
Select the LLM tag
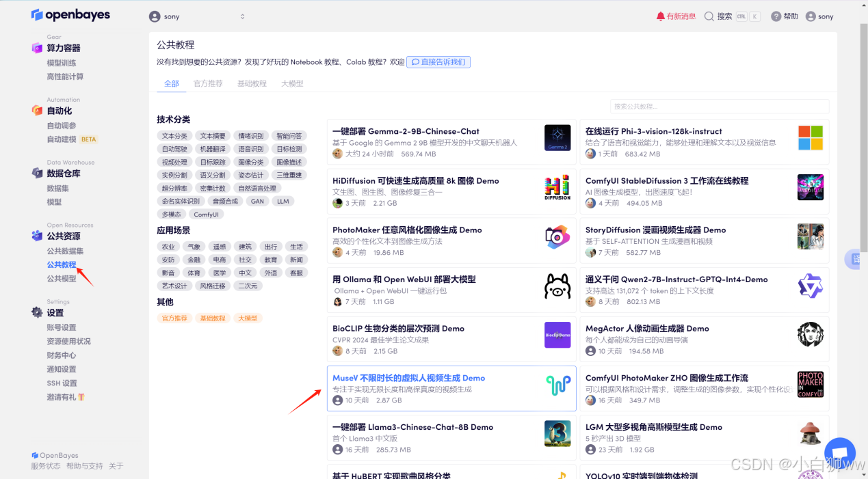282,201
